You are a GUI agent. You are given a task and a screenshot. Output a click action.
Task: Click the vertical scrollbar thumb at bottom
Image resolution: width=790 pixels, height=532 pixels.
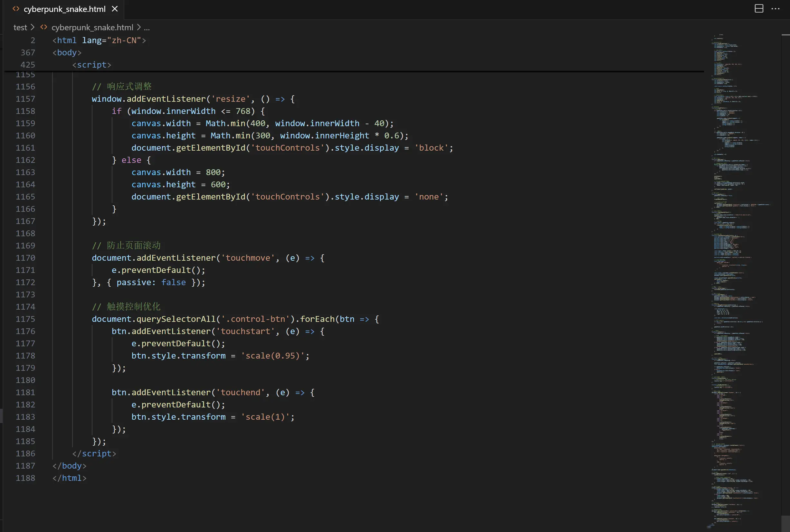point(785,524)
